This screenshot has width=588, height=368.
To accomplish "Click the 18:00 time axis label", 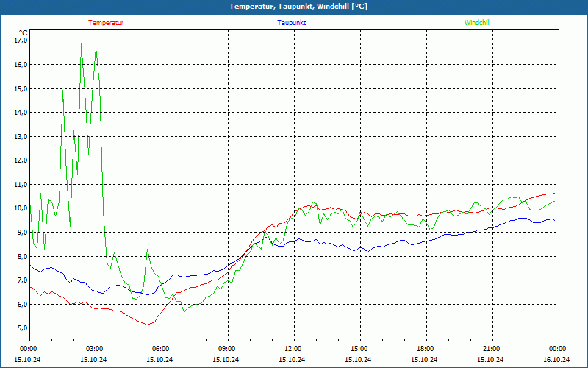I will point(426,349).
